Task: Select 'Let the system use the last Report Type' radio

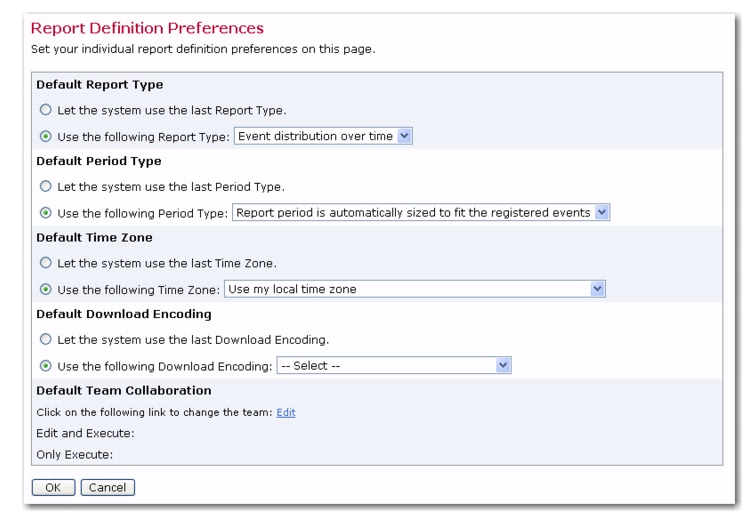Action: 46,110
